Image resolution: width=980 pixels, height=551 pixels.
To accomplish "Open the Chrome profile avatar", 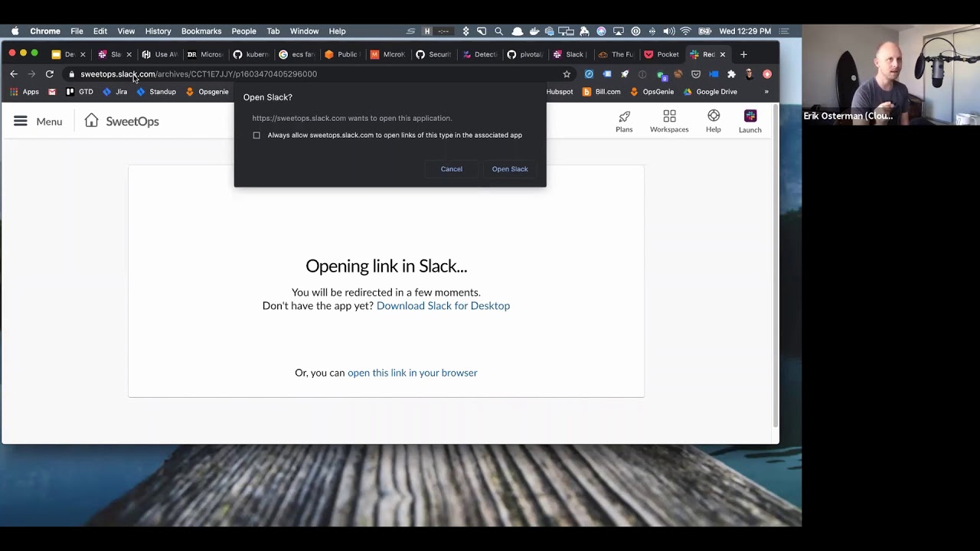I will point(749,74).
